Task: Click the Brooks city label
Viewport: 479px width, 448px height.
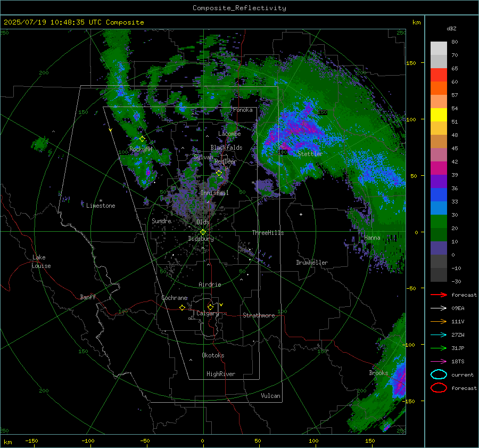Action: point(378,373)
